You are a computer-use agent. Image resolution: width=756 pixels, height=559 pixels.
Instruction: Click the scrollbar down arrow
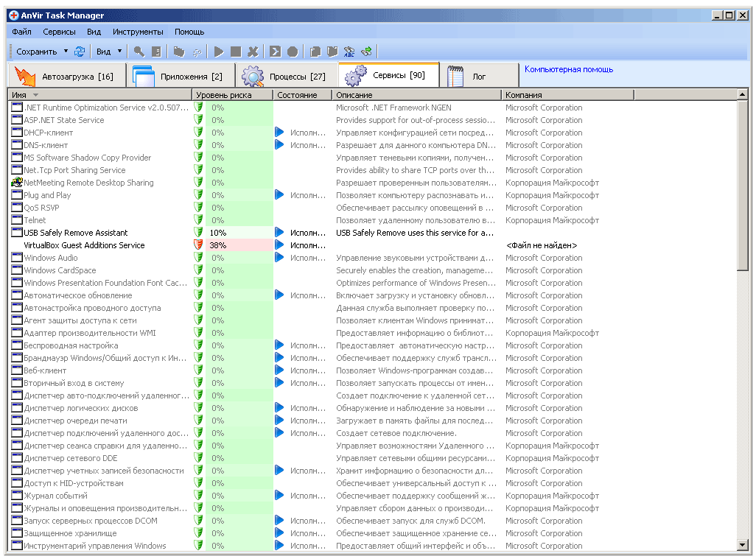click(x=743, y=545)
